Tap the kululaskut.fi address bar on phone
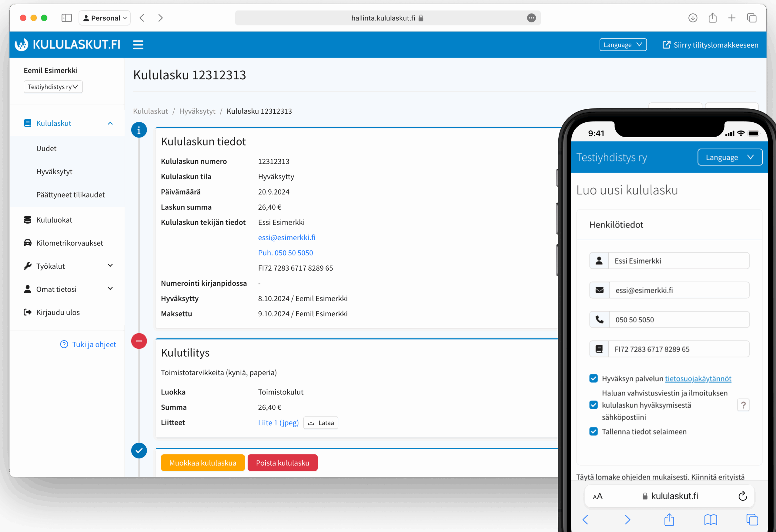 (670, 496)
